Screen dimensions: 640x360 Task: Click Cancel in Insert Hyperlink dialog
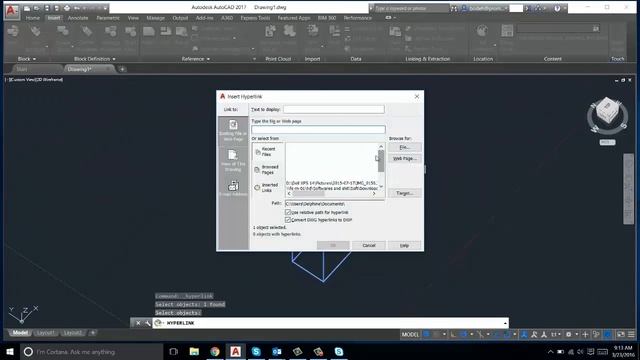(369, 245)
